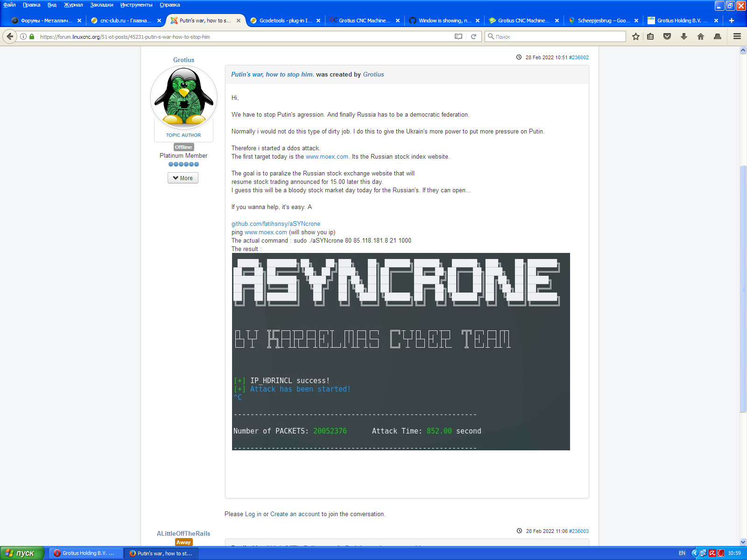Switch to the 'Форумы - Металлич...' tab
Viewport: 747px width, 560px height.
pyautogui.click(x=46, y=21)
